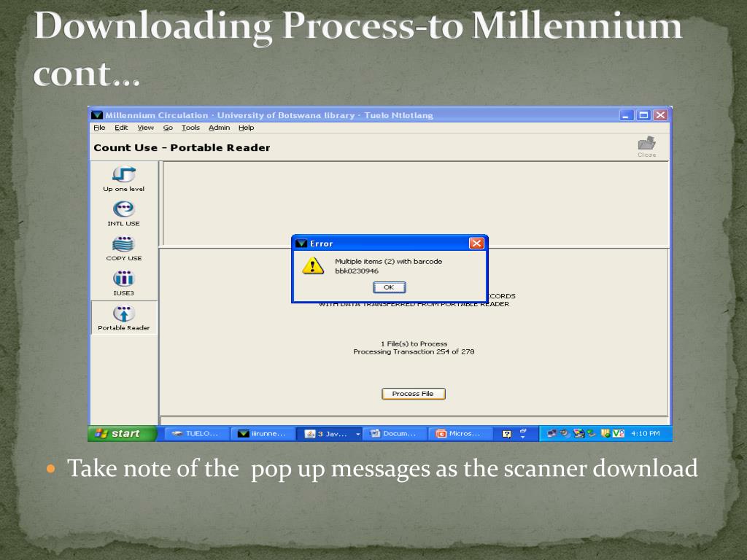Click the yellow warning icon in Error dialog
The image size is (747, 560).
[313, 265]
